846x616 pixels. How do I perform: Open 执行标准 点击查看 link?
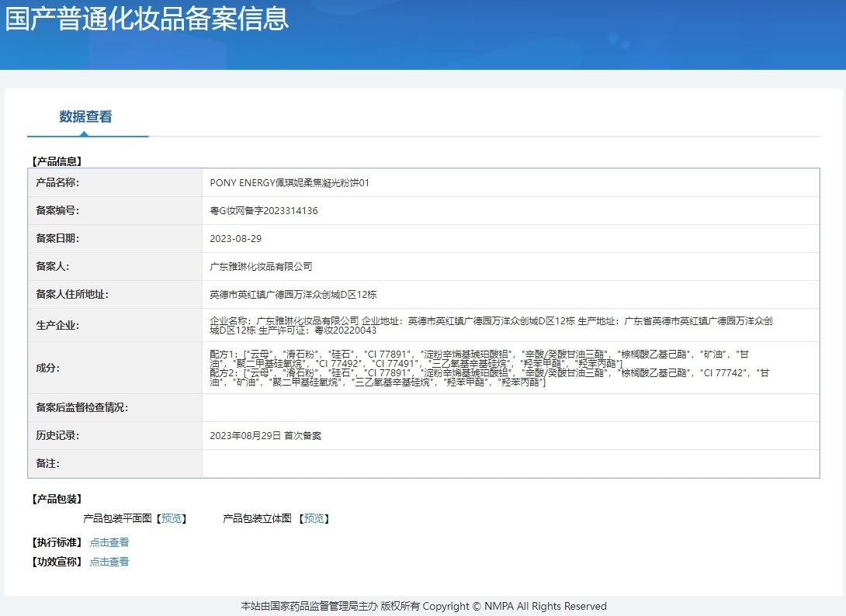(x=109, y=542)
